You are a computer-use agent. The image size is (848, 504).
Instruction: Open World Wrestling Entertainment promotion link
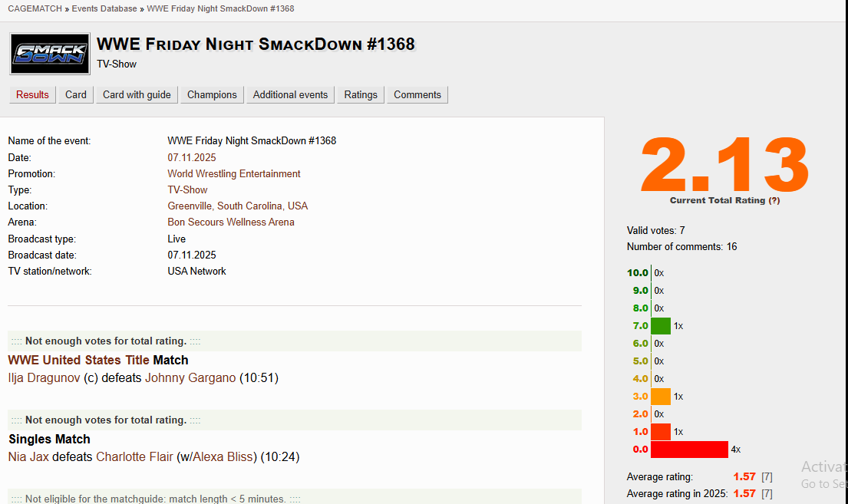233,173
